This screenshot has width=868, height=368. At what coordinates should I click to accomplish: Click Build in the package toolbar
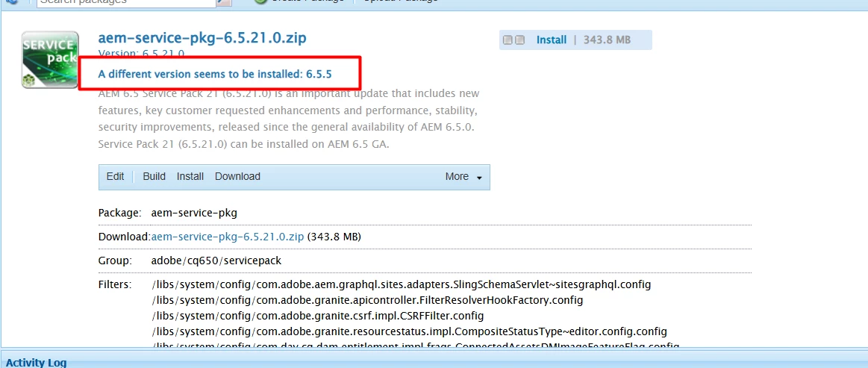point(154,176)
